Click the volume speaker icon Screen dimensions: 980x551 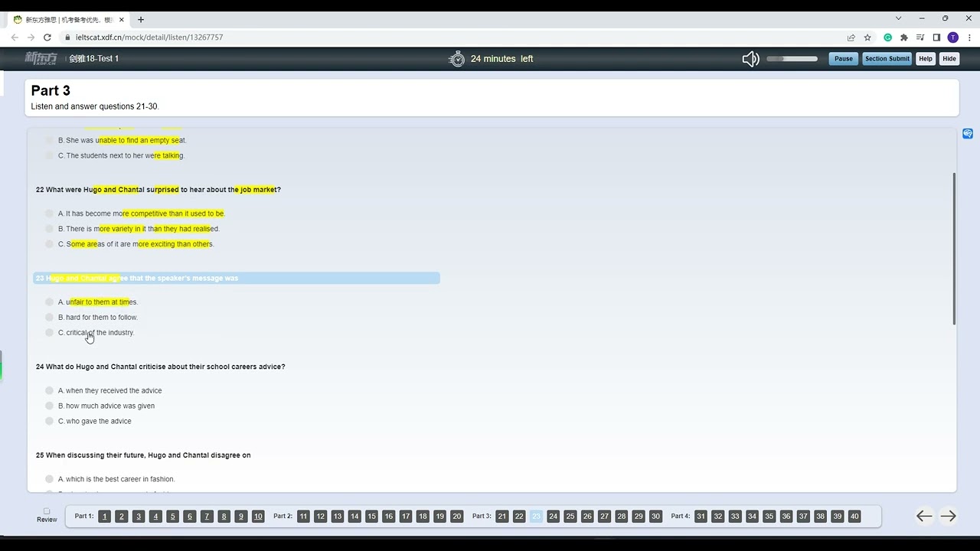(x=750, y=59)
